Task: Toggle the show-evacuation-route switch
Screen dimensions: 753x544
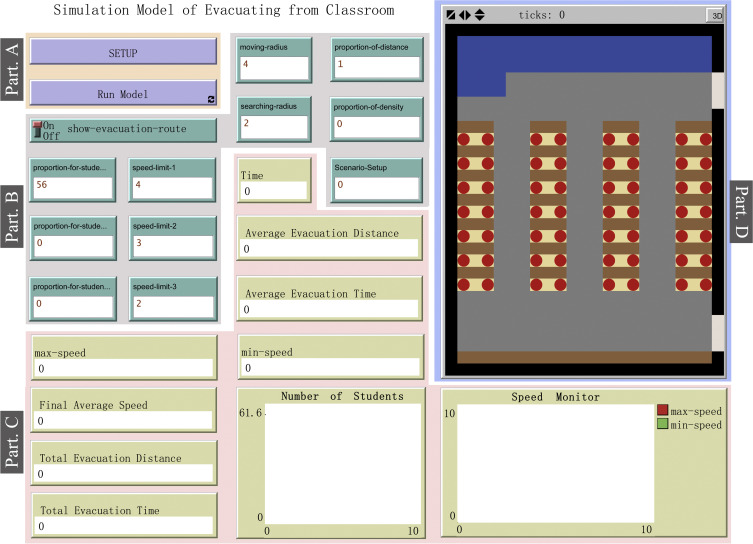Action: coord(40,130)
